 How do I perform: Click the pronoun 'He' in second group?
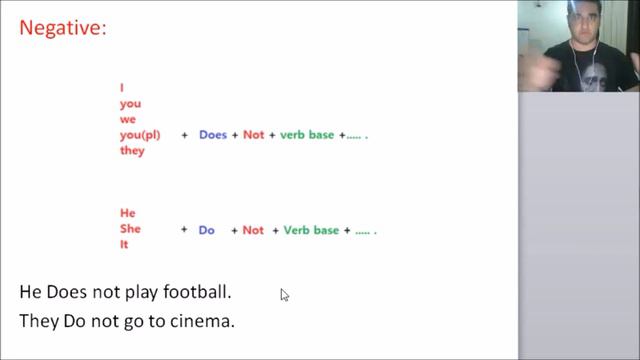pyautogui.click(x=127, y=213)
